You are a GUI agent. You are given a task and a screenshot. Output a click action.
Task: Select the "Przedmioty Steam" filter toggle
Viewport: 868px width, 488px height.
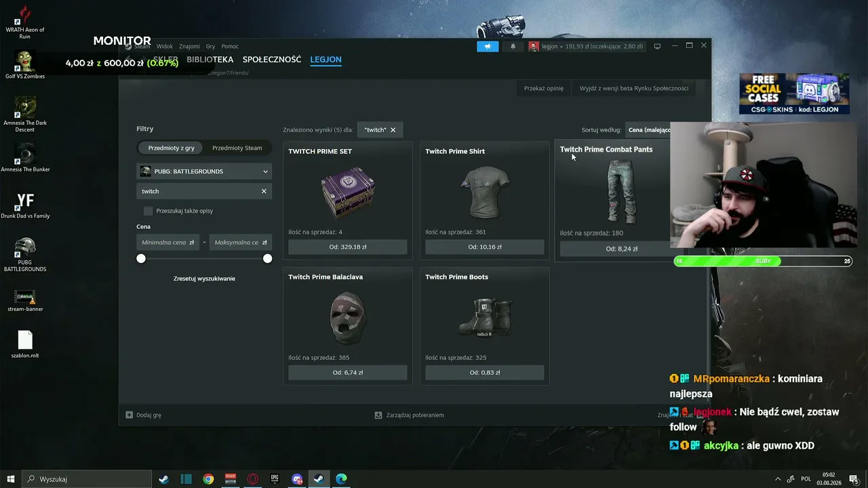click(237, 148)
